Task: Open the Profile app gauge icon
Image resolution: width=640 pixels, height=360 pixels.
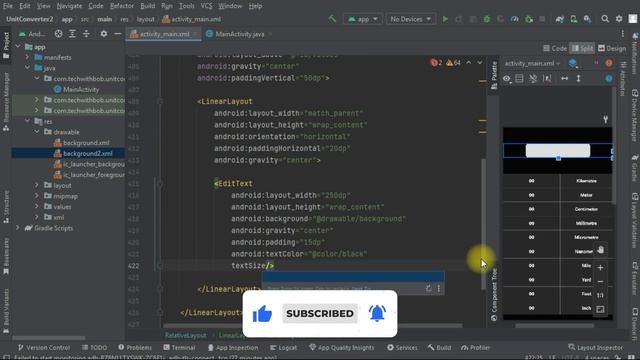Action: coord(515,19)
